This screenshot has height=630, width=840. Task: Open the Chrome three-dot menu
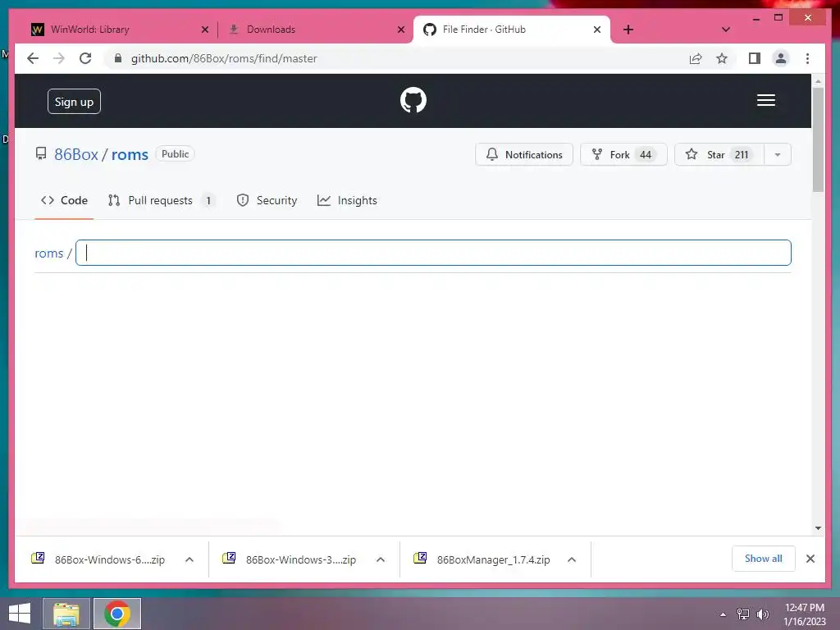(x=807, y=58)
